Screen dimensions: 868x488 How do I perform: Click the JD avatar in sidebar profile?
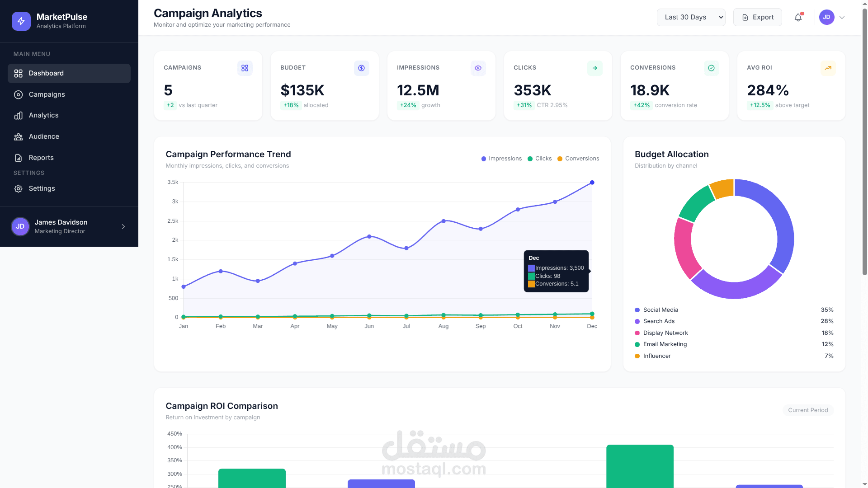20,226
